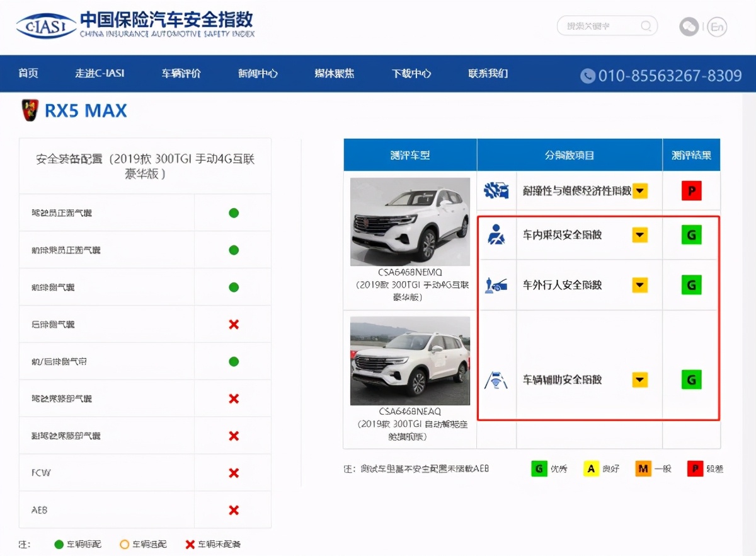Expand the 车内乘员安全指数 dropdown arrow
Viewport: 756px width, 556px height.
[639, 235]
